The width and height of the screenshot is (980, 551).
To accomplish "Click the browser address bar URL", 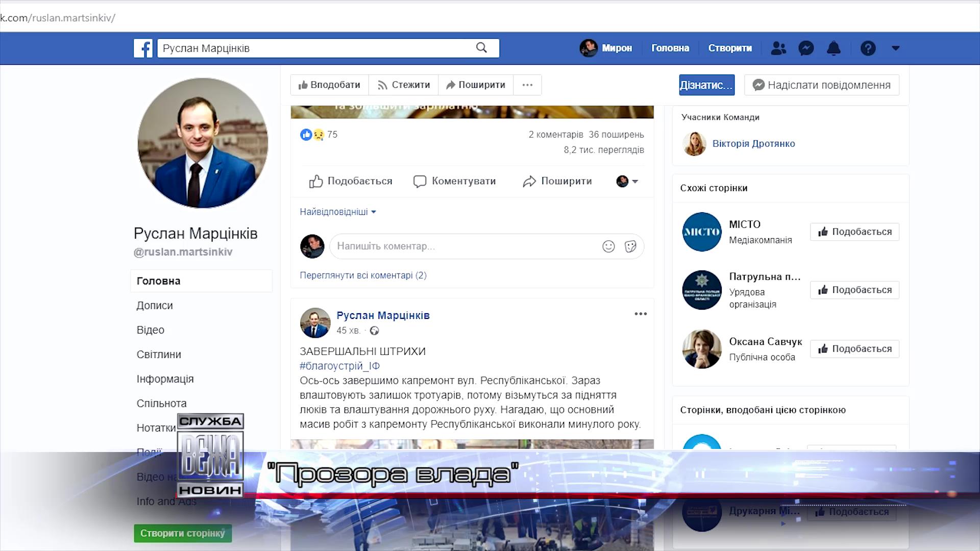I will pyautogui.click(x=58, y=18).
